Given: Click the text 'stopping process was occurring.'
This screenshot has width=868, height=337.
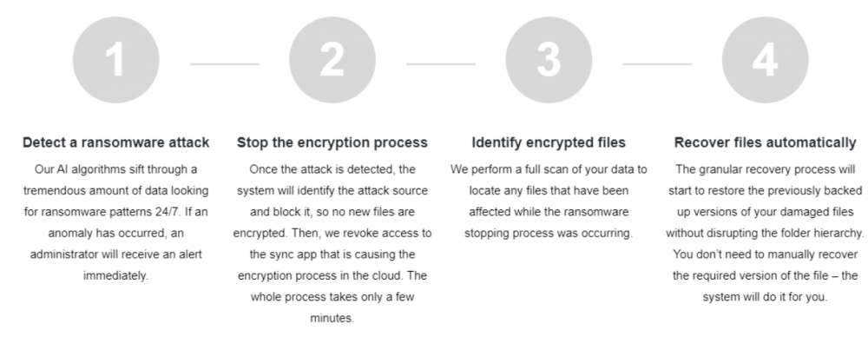Looking at the screenshot, I should 549,234.
